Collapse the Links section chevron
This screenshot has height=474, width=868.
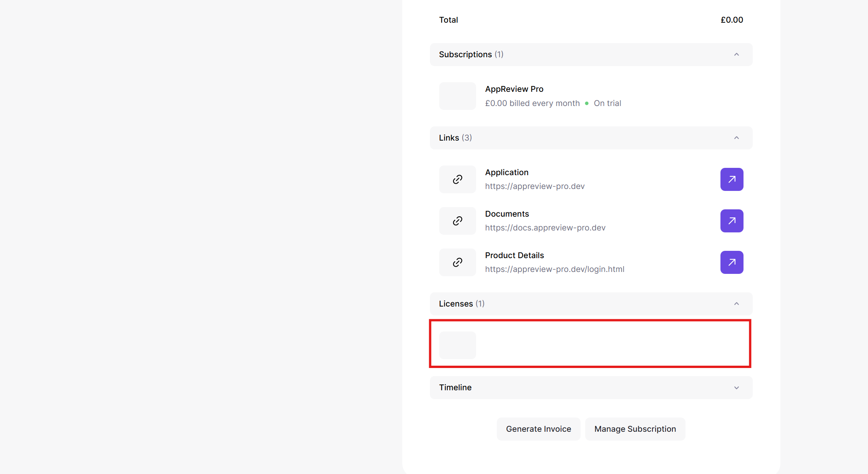coord(736,138)
